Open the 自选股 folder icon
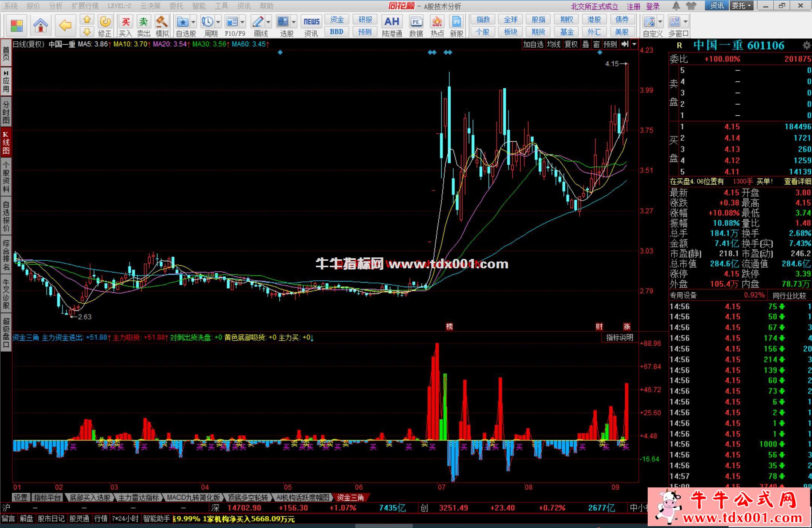 pyautogui.click(x=183, y=21)
